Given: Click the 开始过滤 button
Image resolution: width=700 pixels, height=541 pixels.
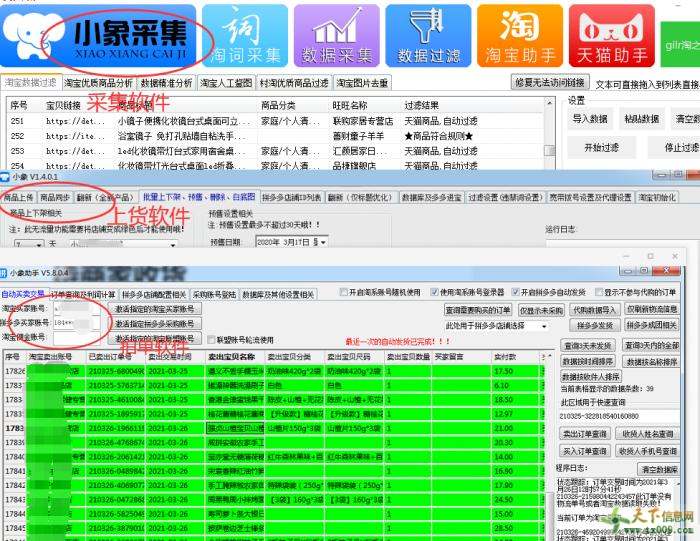Looking at the screenshot, I should tap(601, 147).
